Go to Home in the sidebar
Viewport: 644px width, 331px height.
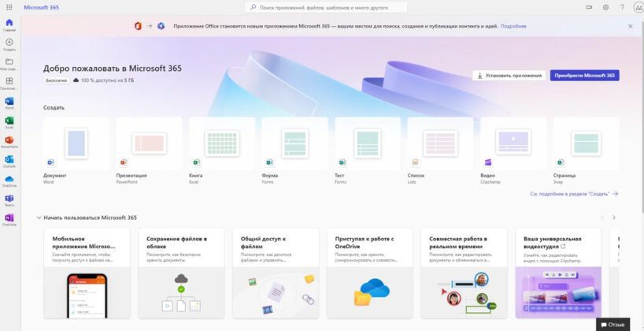(x=9, y=24)
